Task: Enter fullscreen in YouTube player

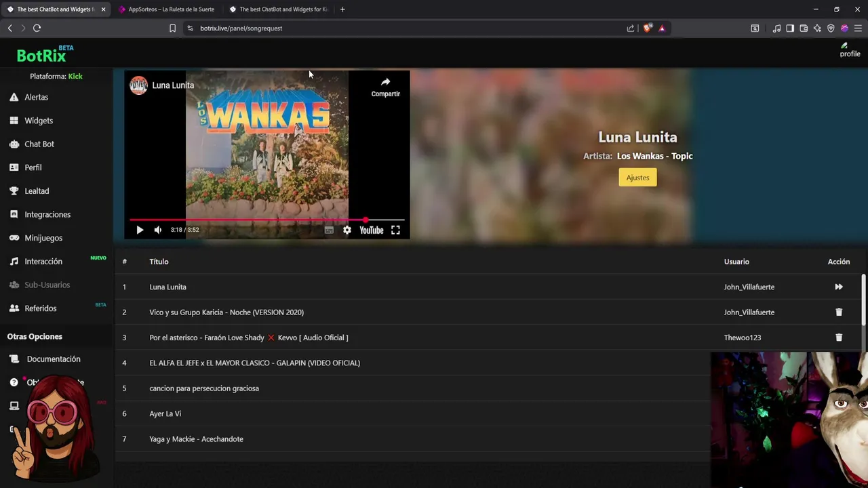Action: (x=395, y=230)
